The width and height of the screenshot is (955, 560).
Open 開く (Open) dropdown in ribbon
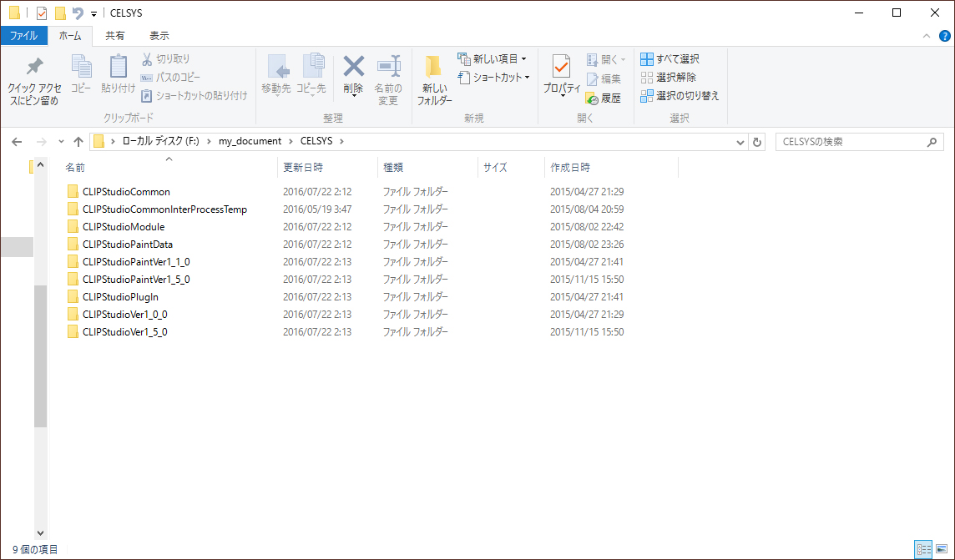pos(606,59)
